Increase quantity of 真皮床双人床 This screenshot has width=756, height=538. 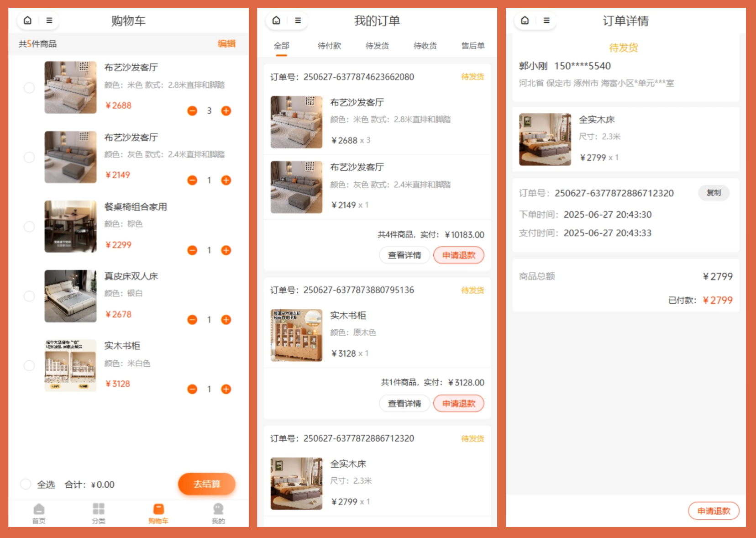(x=226, y=320)
